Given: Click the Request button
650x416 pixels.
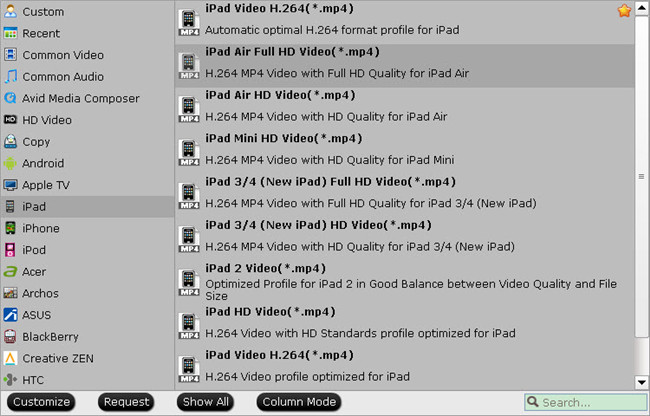Looking at the screenshot, I should [126, 402].
